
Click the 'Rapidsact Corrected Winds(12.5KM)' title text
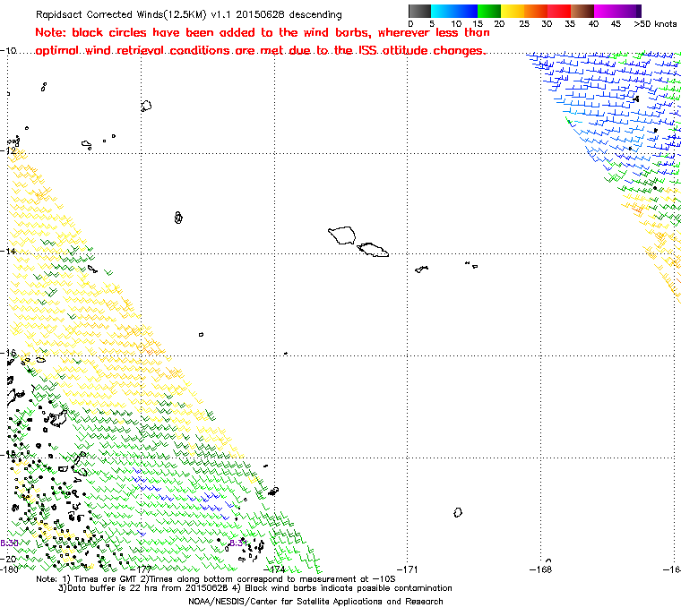[121, 14]
